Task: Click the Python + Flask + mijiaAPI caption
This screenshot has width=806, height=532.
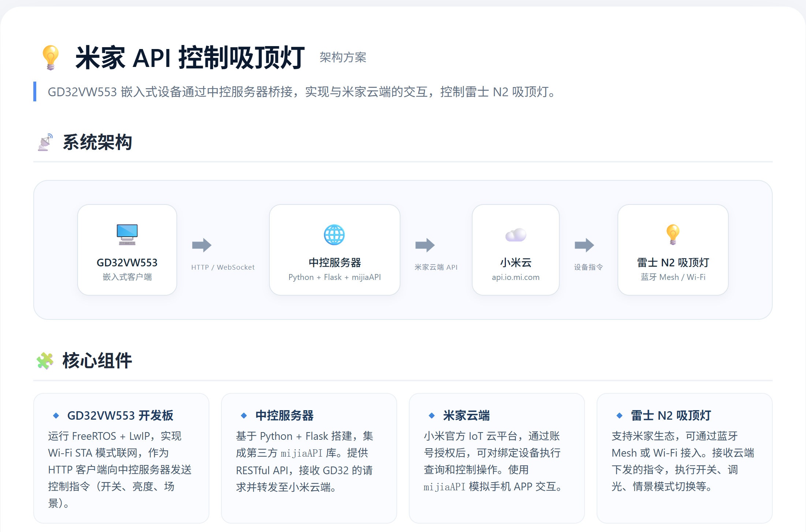Action: [335, 277]
